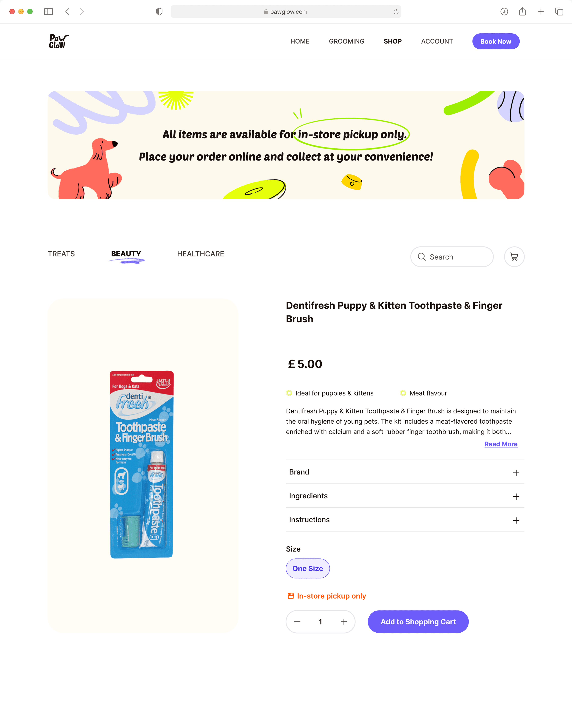Expand the Brand section
The width and height of the screenshot is (572, 728).
pyautogui.click(x=405, y=472)
